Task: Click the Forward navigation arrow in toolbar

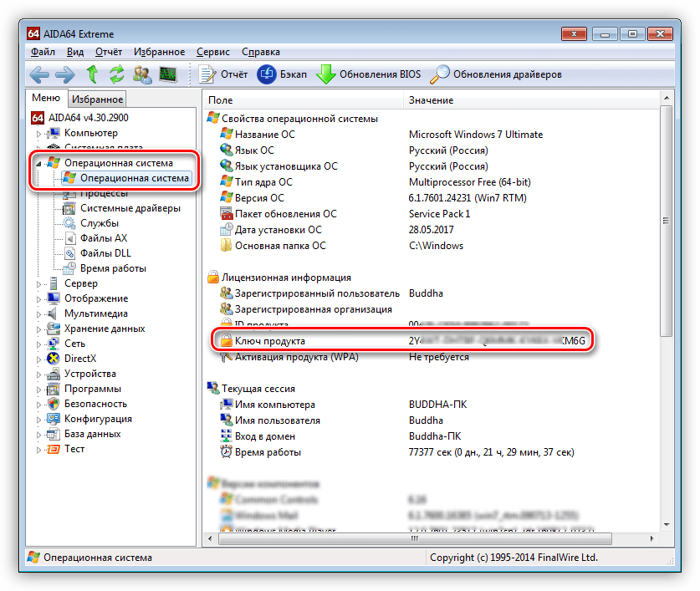Action: [65, 74]
